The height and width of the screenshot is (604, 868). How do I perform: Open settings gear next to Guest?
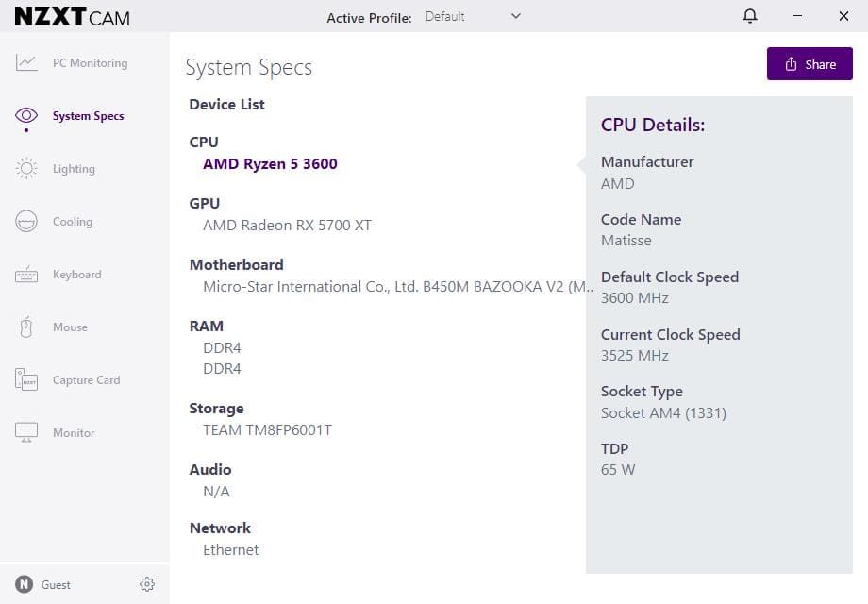[x=146, y=584]
